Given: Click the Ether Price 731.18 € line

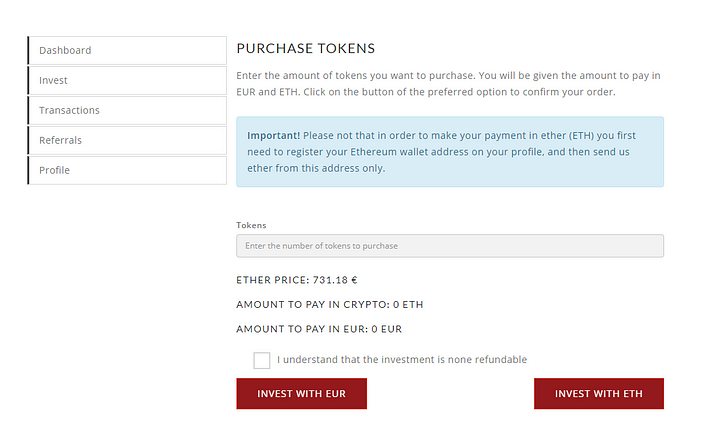Looking at the screenshot, I should [x=297, y=280].
